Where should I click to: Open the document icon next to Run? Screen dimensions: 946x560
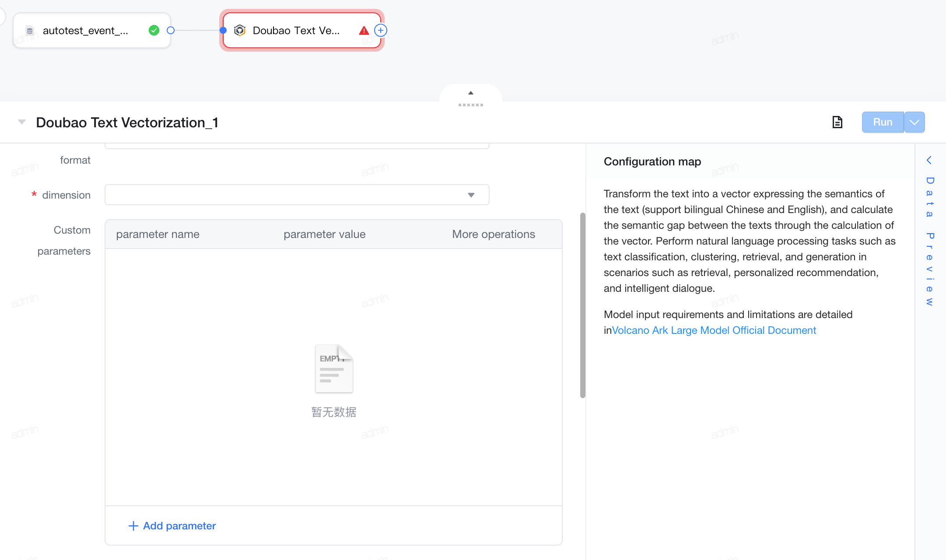837,122
